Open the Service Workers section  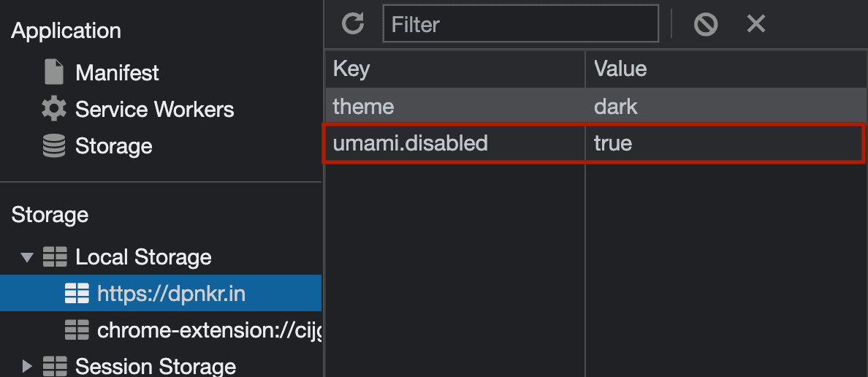point(154,109)
